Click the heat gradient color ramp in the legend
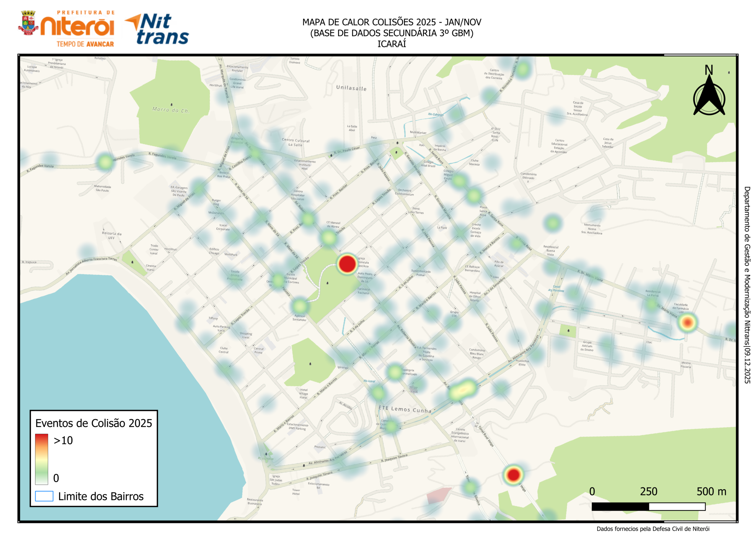 pos(42,459)
